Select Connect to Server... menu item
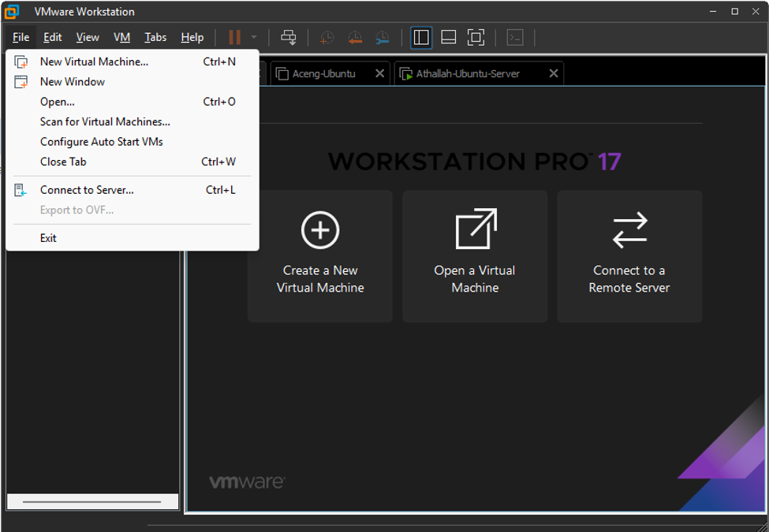 pyautogui.click(x=133, y=190)
